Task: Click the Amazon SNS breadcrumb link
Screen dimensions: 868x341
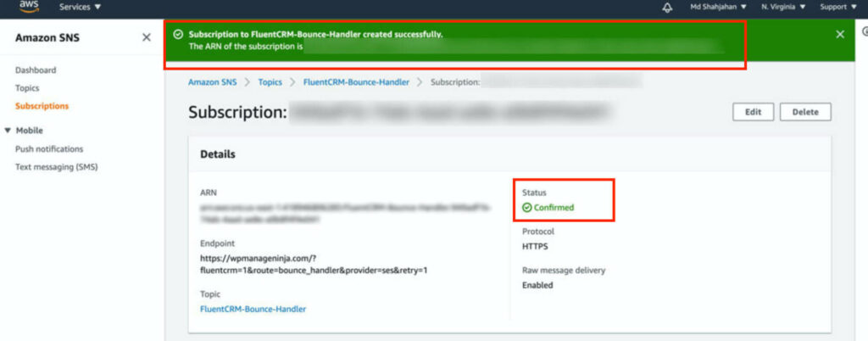Action: click(213, 82)
